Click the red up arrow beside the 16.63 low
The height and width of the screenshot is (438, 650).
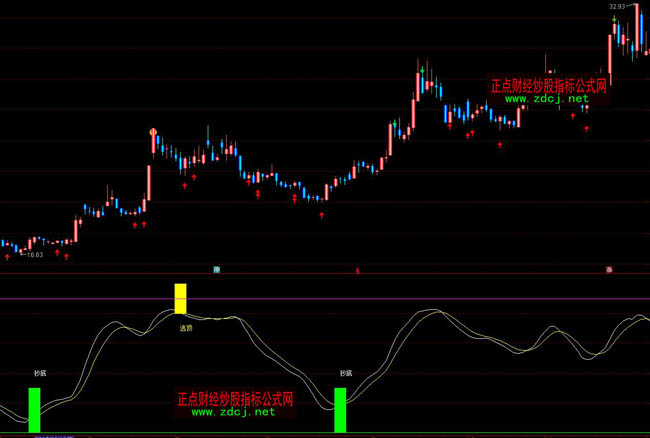coord(8,256)
